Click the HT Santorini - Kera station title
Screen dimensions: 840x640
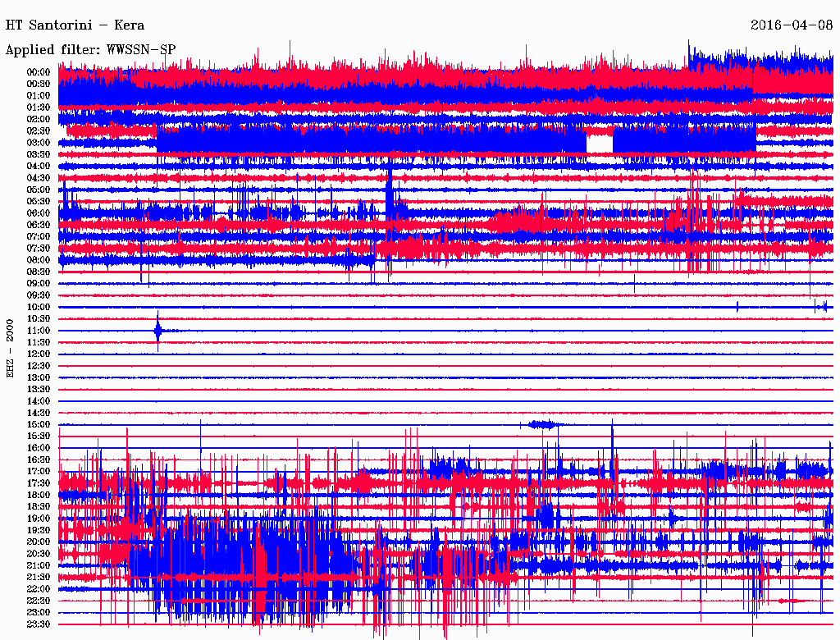(75, 25)
